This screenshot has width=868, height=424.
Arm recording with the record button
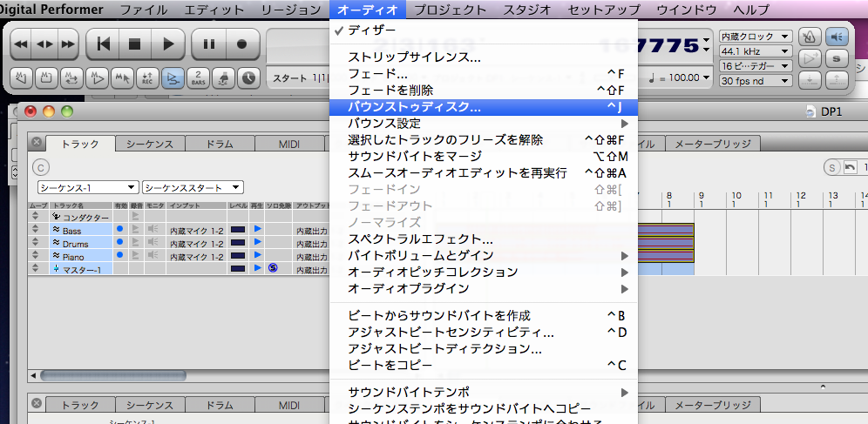point(242,44)
